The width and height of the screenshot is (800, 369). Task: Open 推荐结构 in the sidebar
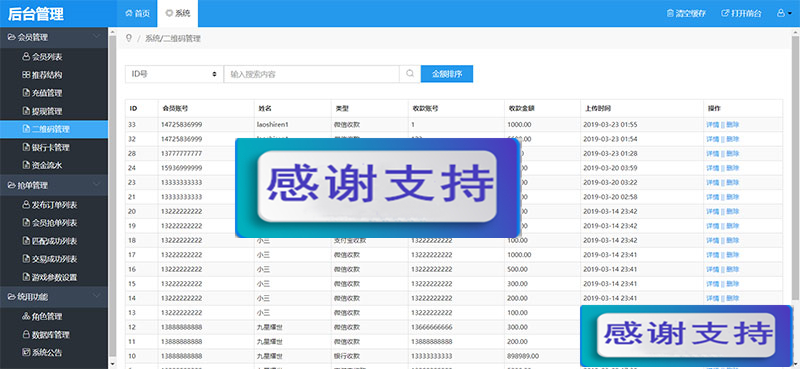click(42, 75)
